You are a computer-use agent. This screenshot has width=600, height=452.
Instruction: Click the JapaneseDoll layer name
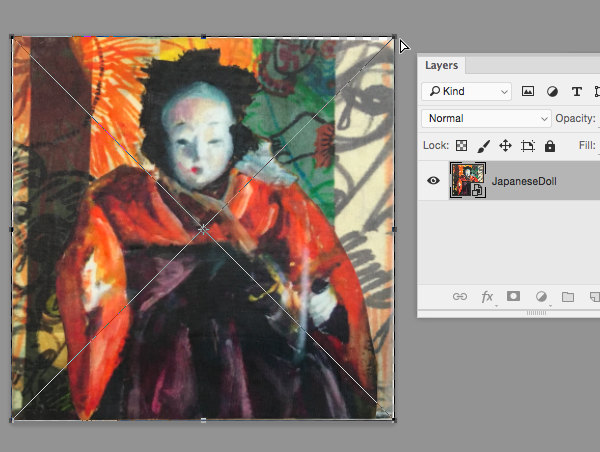524,181
